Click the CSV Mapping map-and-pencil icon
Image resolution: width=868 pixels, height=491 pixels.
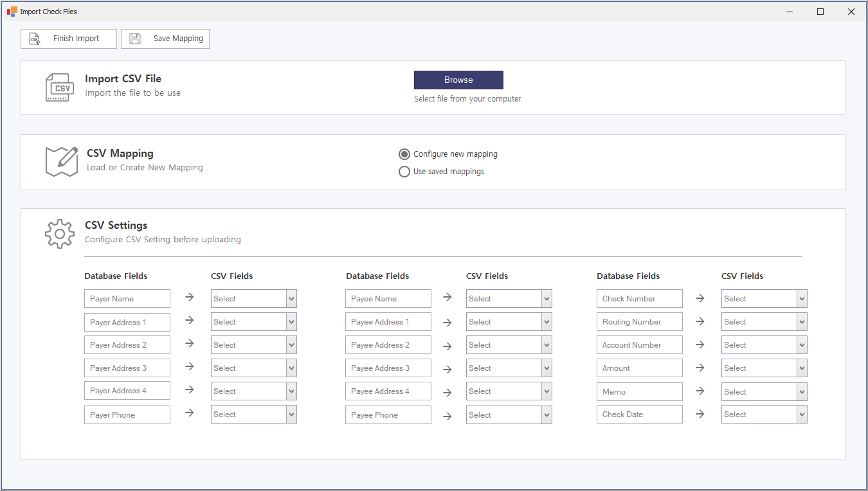coord(61,161)
